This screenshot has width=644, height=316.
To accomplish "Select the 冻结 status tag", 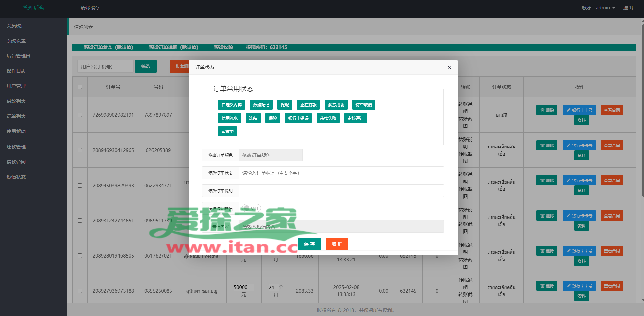I will [x=253, y=118].
